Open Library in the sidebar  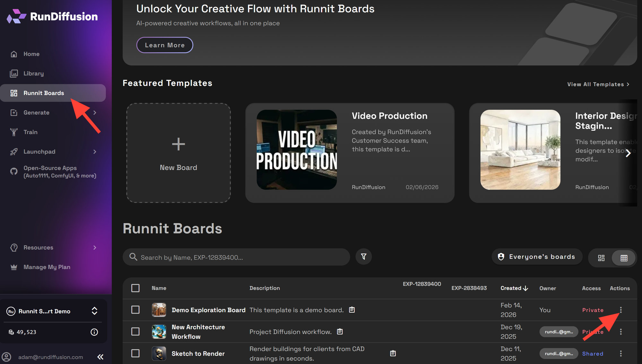[33, 74]
